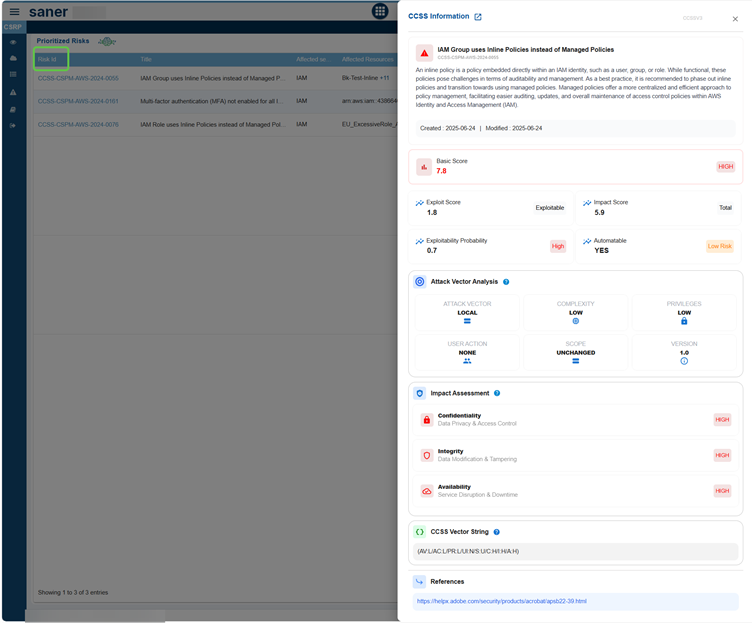Open risk CCSS-CSPM-AWS-2024-0161
Viewport: 752px width, 623px height.
click(x=78, y=101)
